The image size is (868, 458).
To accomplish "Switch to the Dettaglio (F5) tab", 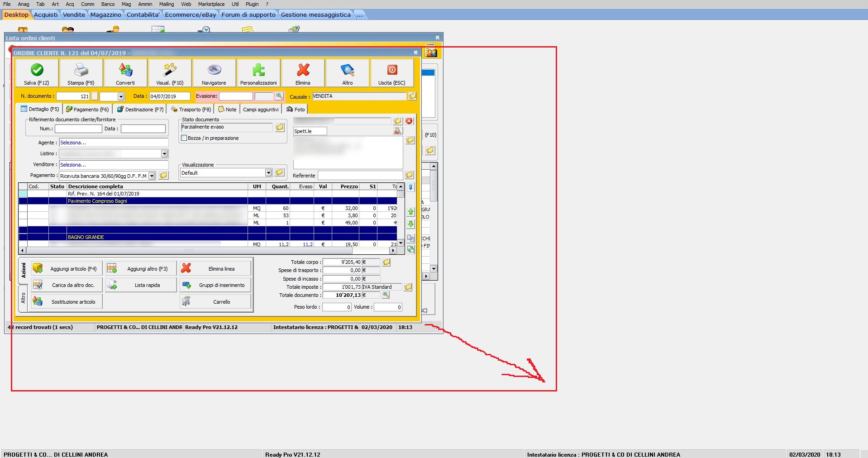I will click(40, 109).
